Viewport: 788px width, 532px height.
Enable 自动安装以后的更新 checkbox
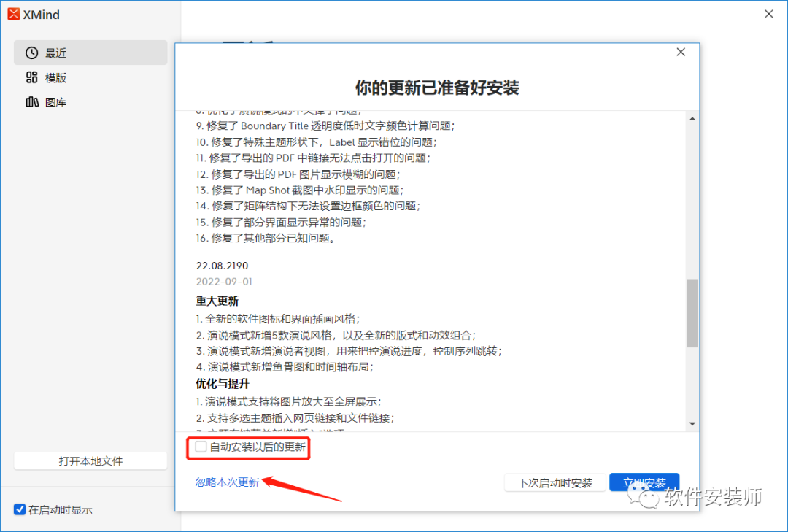click(x=201, y=447)
